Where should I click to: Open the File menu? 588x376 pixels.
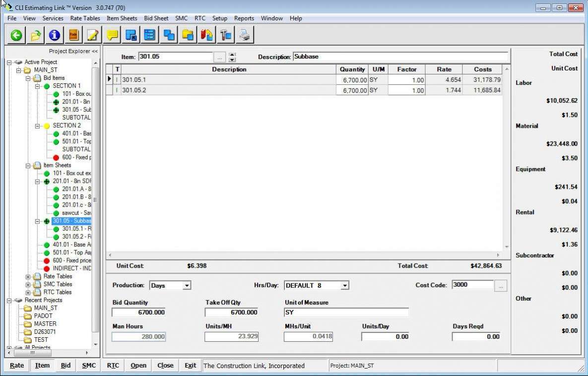pyautogui.click(x=12, y=18)
